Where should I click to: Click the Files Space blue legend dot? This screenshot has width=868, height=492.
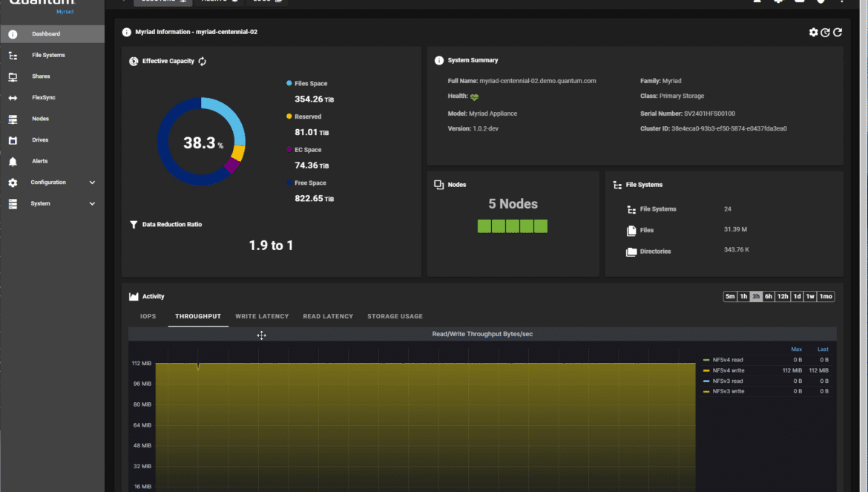point(289,84)
